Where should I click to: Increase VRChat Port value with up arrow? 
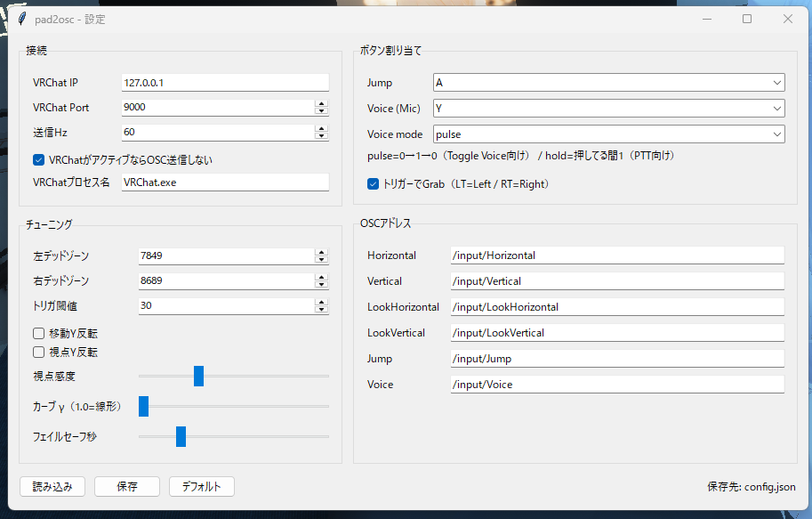(321, 103)
